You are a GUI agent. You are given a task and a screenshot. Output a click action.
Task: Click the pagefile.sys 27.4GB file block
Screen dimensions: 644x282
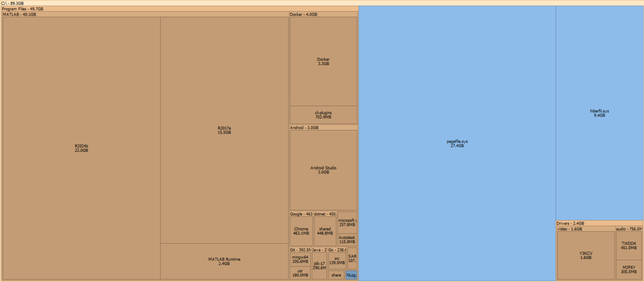[457, 143]
